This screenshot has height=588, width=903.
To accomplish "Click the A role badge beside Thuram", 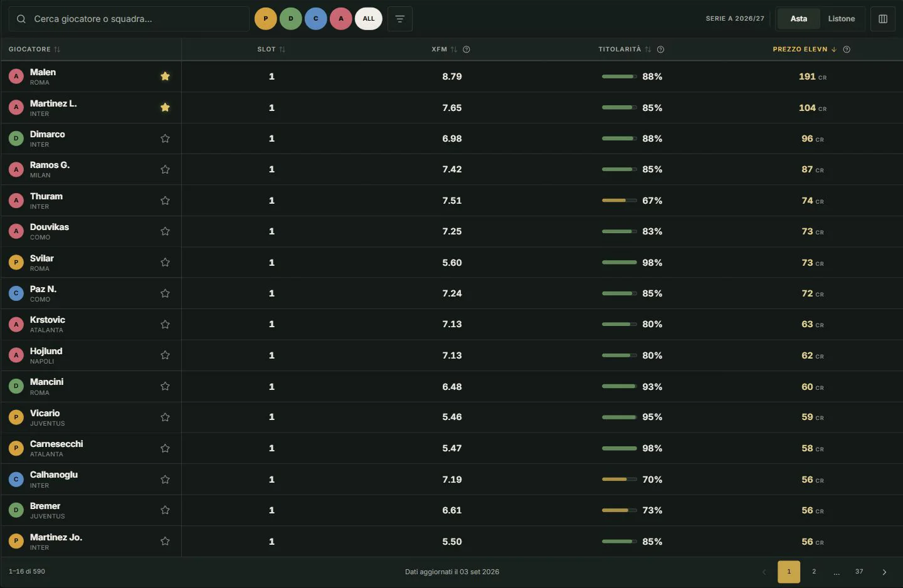I will [16, 201].
